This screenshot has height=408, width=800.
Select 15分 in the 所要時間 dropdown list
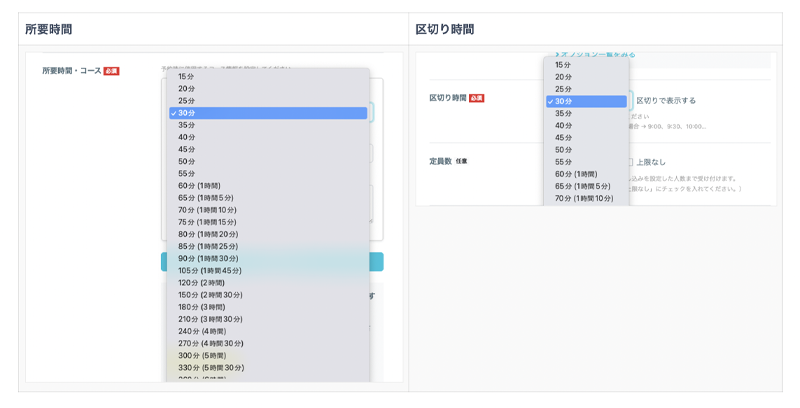coord(187,76)
